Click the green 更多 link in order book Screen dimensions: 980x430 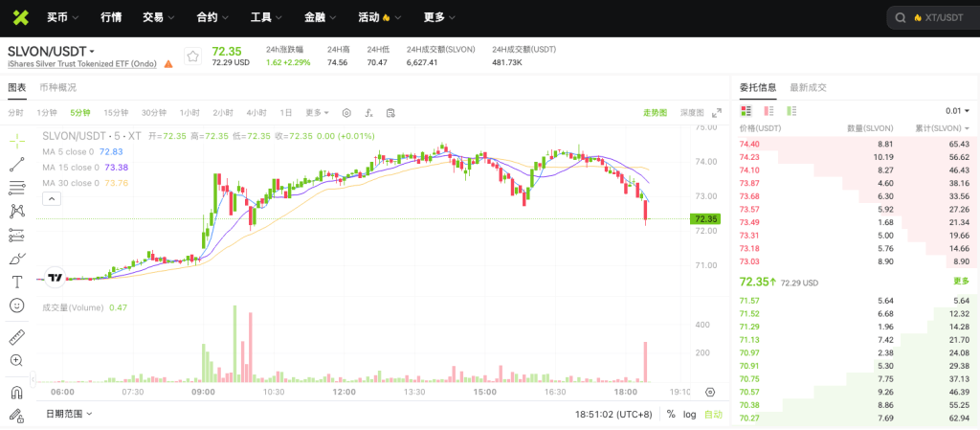961,282
